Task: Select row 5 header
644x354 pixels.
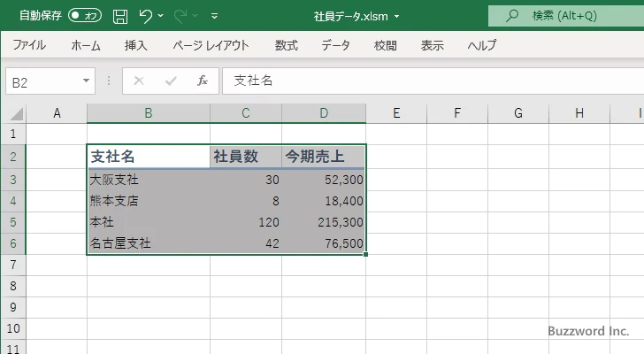Action: pyautogui.click(x=13, y=222)
